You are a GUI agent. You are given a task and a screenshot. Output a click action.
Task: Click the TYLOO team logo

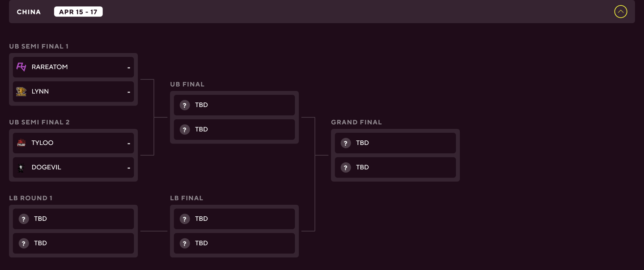(x=21, y=143)
